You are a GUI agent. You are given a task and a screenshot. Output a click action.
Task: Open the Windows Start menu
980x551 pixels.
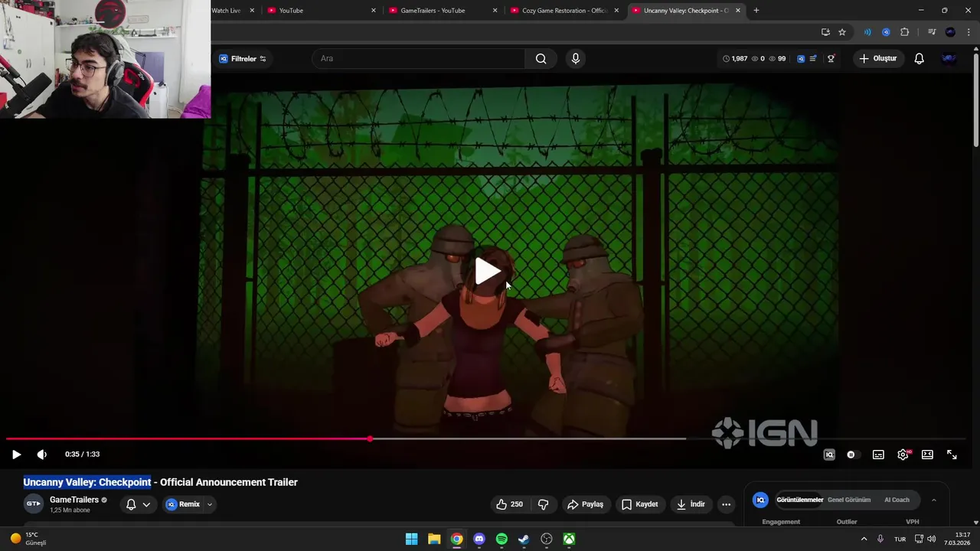click(x=411, y=540)
